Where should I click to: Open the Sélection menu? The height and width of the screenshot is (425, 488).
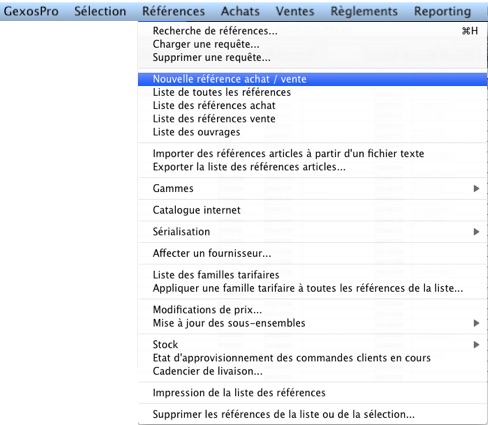[x=100, y=11]
